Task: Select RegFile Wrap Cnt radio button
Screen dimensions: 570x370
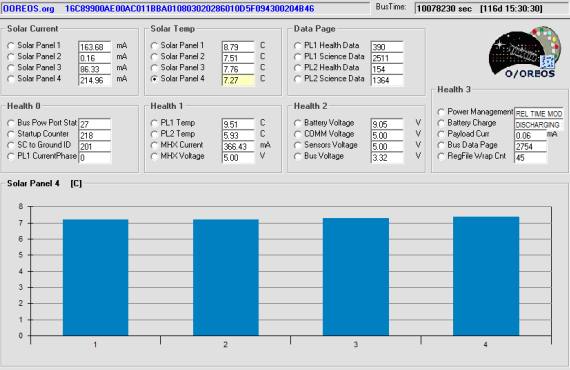Action: [x=441, y=157]
